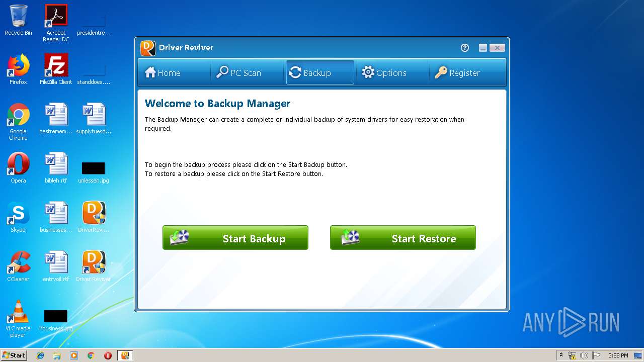This screenshot has height=362, width=644.
Task: Click the Driver Reviver logo in title bar
Action: click(x=148, y=48)
